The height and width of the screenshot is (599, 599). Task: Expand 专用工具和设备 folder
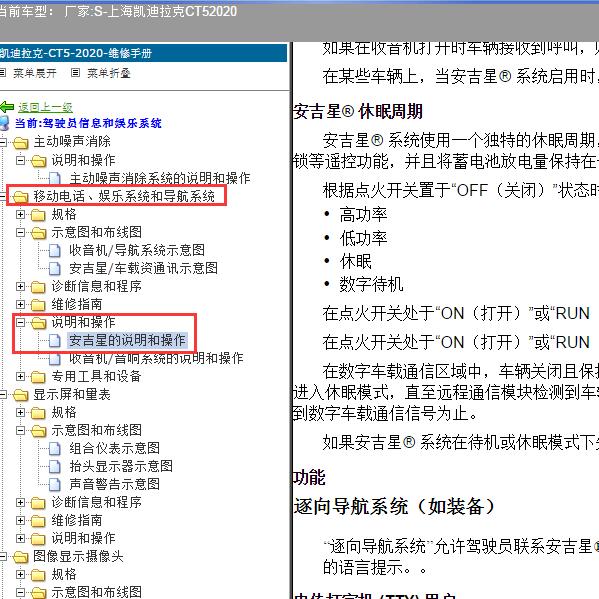20,376
